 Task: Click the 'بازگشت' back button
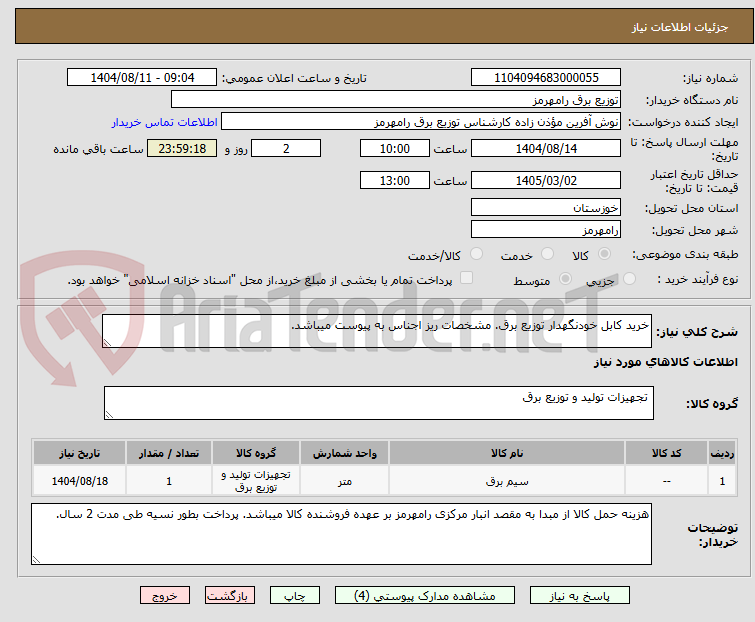(x=230, y=596)
